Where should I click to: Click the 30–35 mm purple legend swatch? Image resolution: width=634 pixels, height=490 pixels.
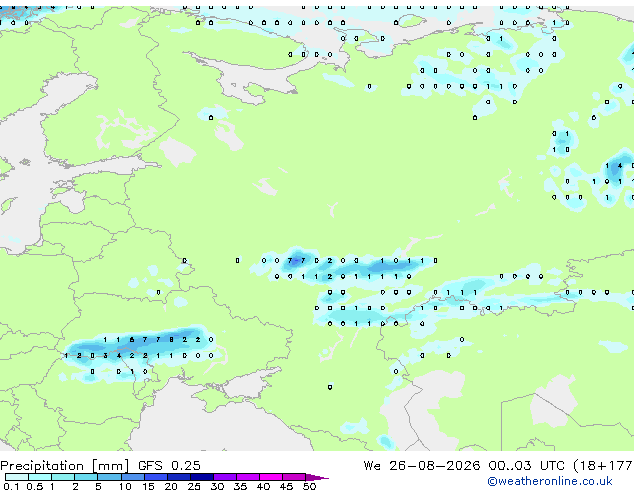point(224,477)
